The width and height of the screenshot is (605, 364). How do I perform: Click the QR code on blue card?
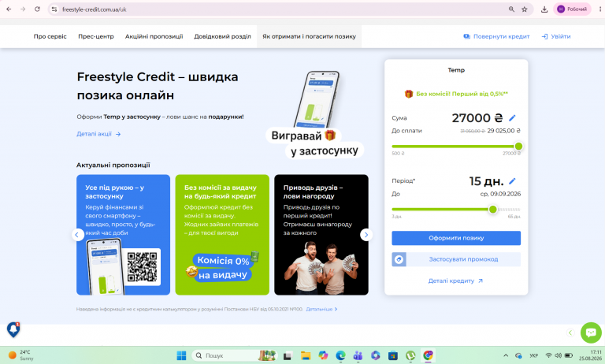(142, 267)
